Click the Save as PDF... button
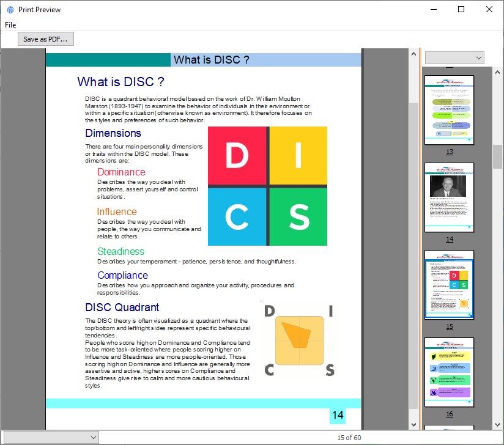This screenshot has height=445, width=504. coord(46,39)
